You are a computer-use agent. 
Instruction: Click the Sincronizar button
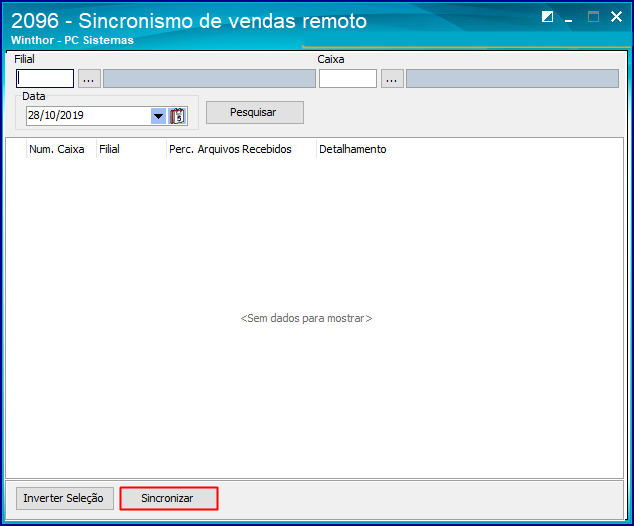click(x=169, y=498)
